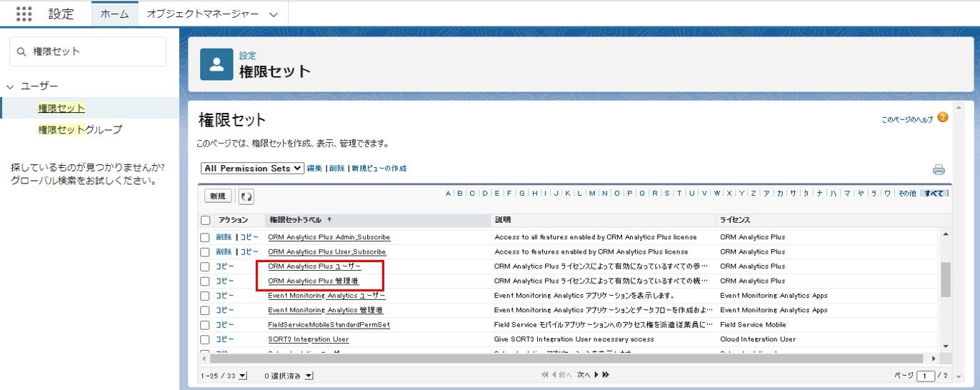
Task: Open CRM Analytics Plus 管理者 permission set
Action: point(313,281)
